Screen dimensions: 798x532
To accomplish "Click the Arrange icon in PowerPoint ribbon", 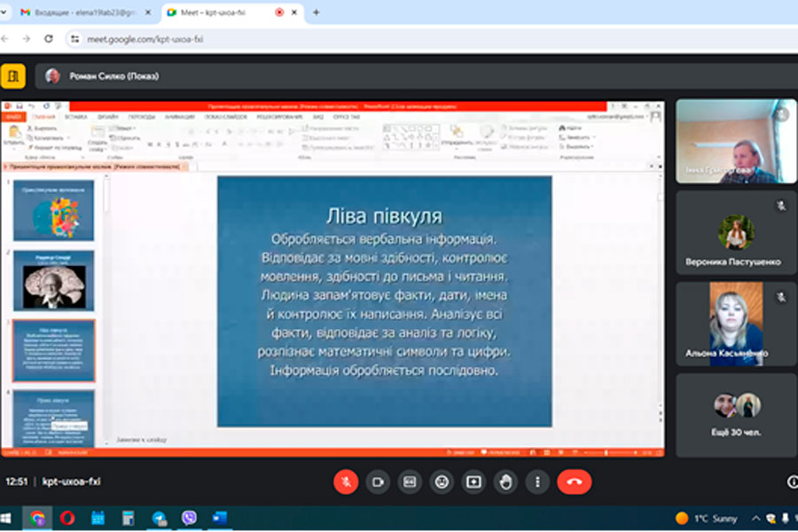I will coord(457,132).
